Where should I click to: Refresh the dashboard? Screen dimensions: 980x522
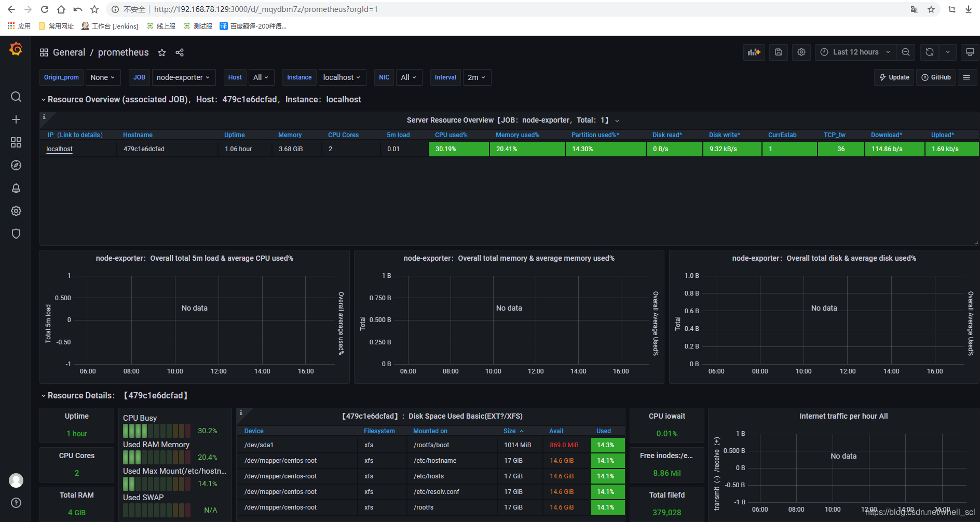point(930,52)
